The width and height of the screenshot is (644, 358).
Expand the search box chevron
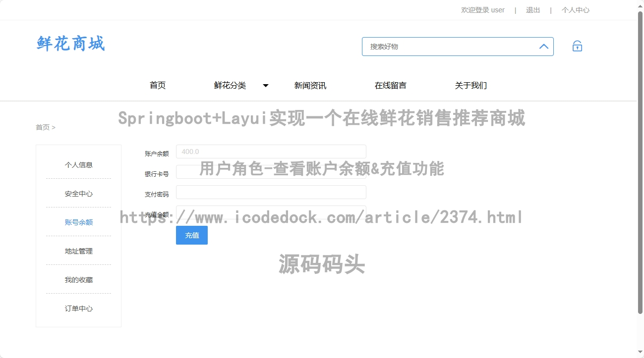[x=543, y=47]
